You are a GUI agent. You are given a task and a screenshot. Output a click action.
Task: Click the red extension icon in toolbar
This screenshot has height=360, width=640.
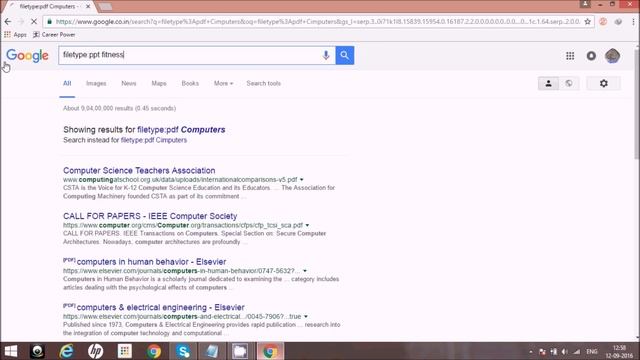tap(603, 22)
